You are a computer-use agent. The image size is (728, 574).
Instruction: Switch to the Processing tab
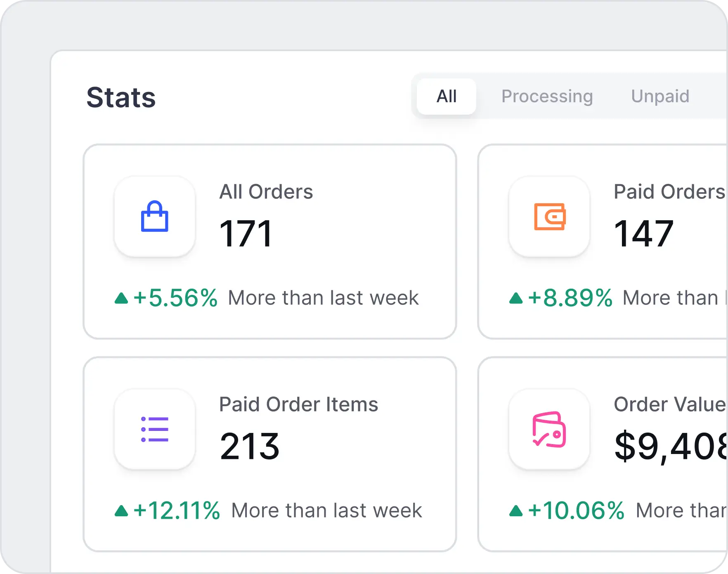547,96
